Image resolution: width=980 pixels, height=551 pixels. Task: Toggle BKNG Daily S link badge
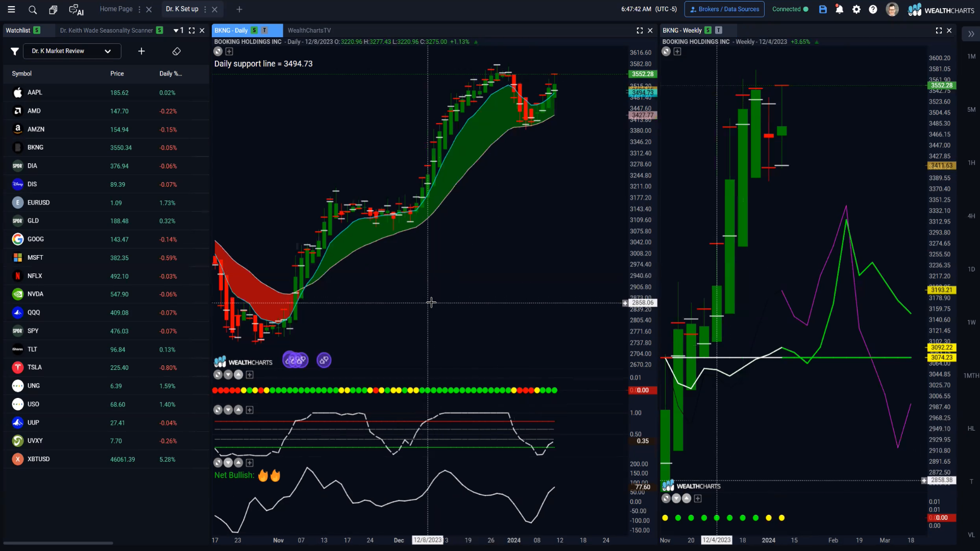coord(254,31)
